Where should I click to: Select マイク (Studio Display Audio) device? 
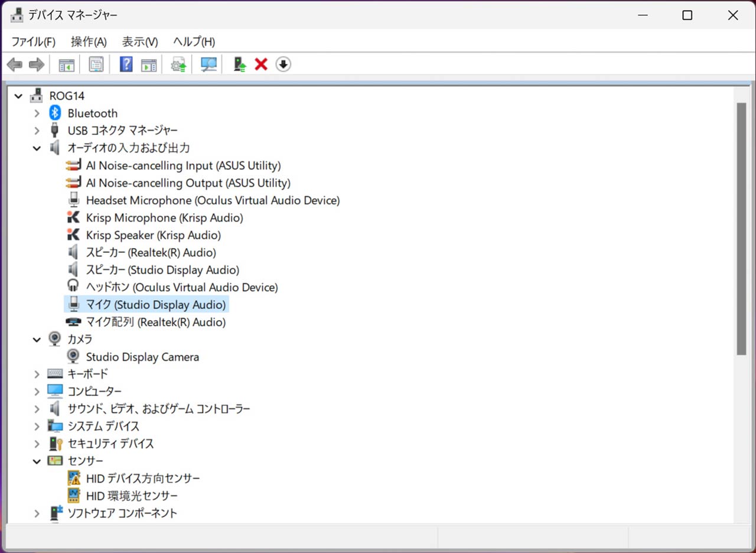[156, 305]
